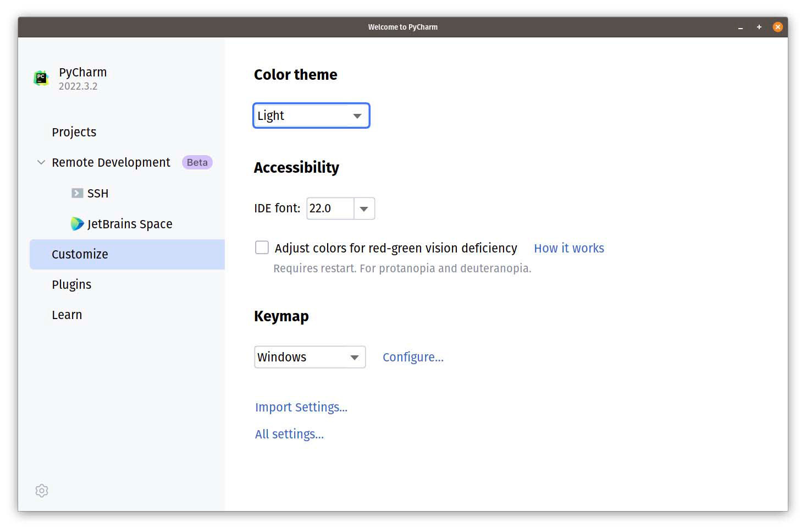Select the Customize tab
Screen dimensions: 812x527
tap(128, 254)
